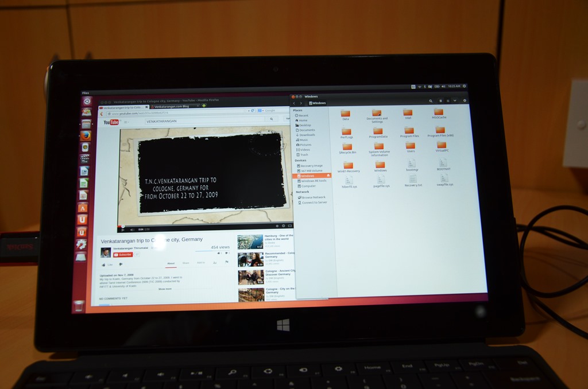Viewport: 588px width, 389px height.
Task: Click the Firefox icon in the launcher
Action: click(x=86, y=135)
